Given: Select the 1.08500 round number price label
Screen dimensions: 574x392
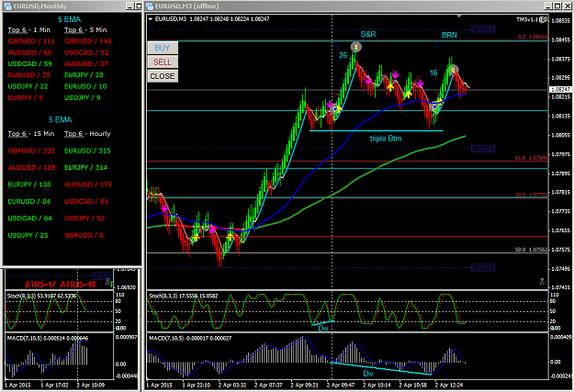Looking at the screenshot, I should (x=483, y=29).
